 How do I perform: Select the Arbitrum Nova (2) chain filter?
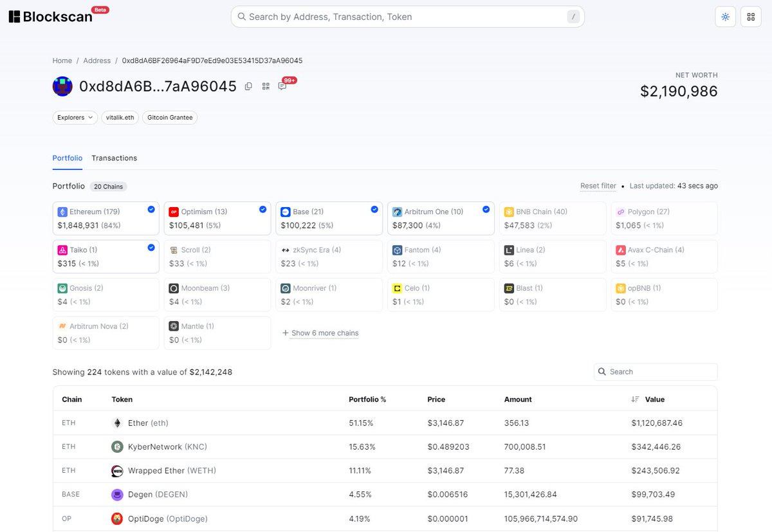click(106, 333)
